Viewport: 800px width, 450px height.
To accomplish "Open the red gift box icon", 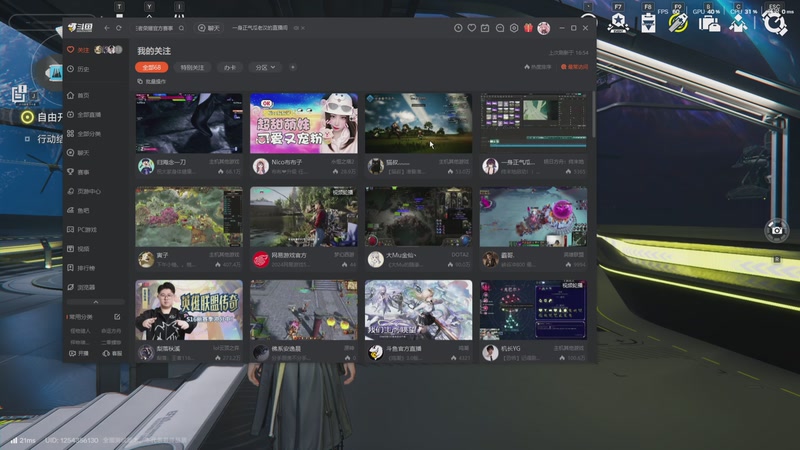I will point(528,28).
